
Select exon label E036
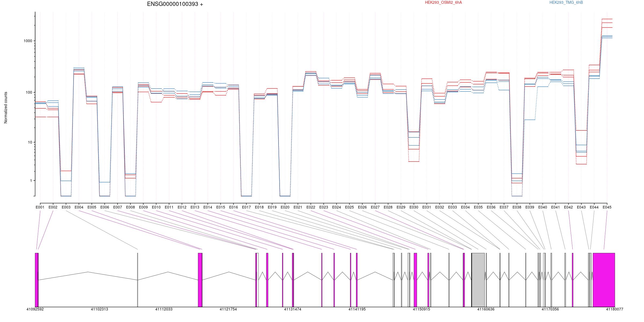tap(491, 207)
